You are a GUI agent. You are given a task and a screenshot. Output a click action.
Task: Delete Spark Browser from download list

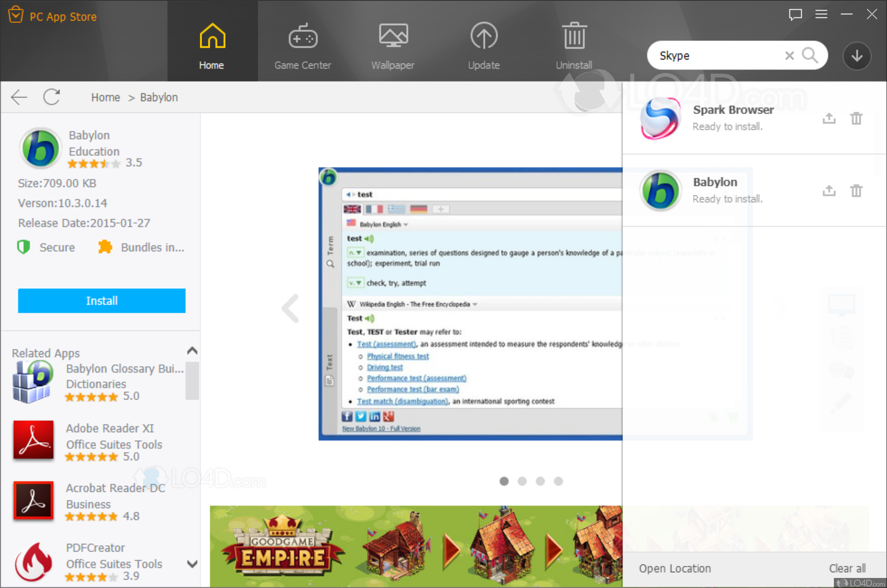pyautogui.click(x=856, y=118)
